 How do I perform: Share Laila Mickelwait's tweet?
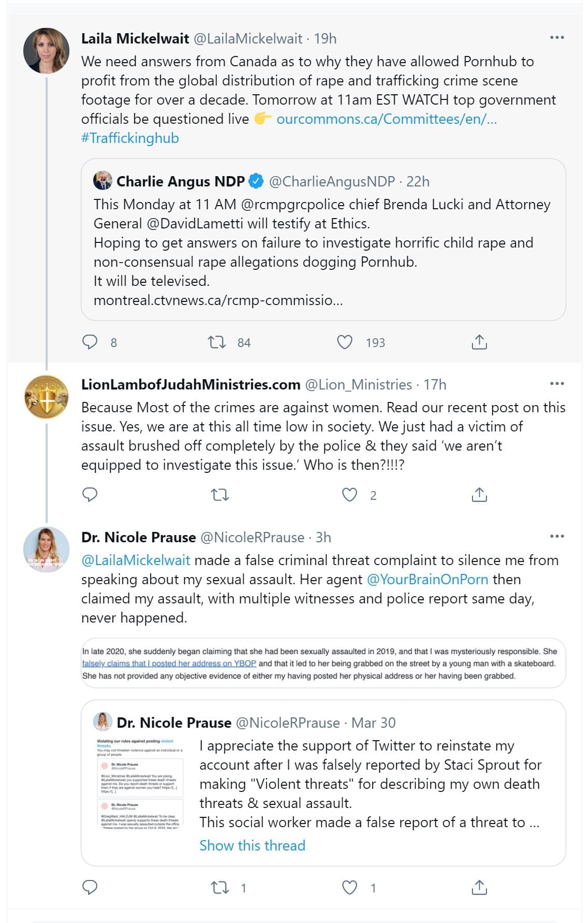click(479, 342)
